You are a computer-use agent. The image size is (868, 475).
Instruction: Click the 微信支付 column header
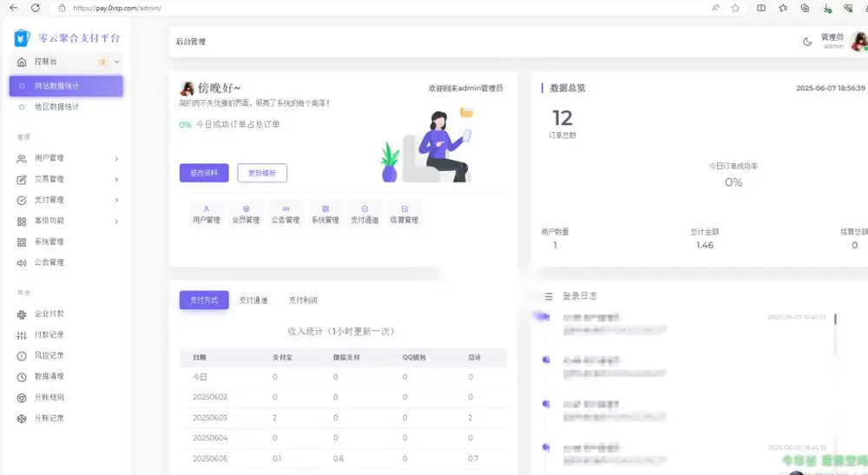[x=346, y=358]
